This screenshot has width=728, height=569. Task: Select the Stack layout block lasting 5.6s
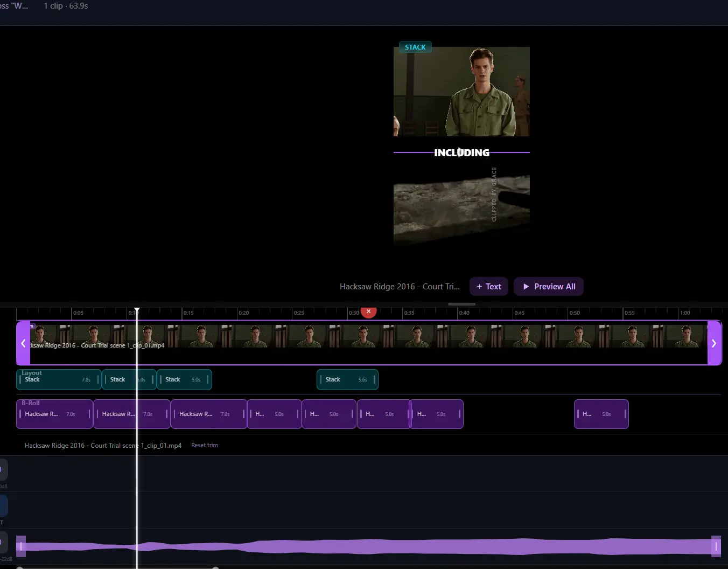tap(347, 379)
